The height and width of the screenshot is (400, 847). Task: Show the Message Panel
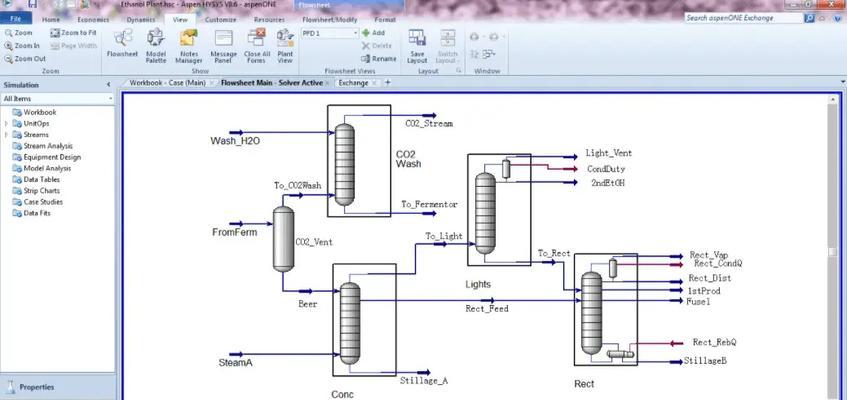point(223,46)
